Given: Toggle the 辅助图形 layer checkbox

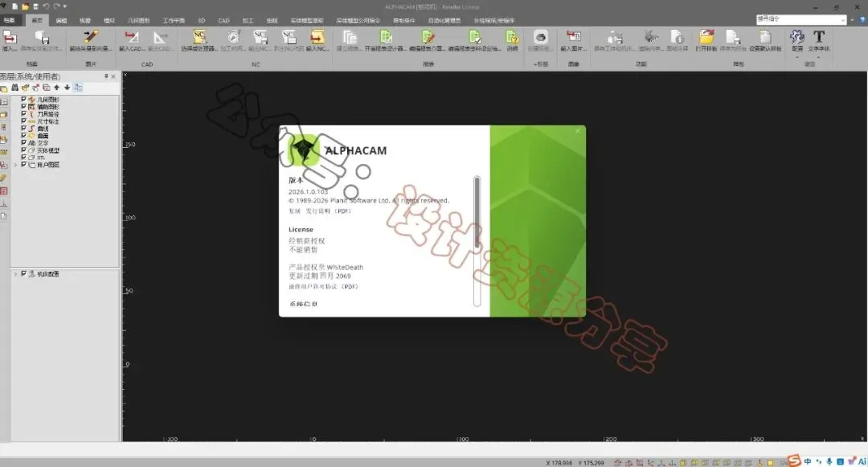Looking at the screenshot, I should coord(24,107).
